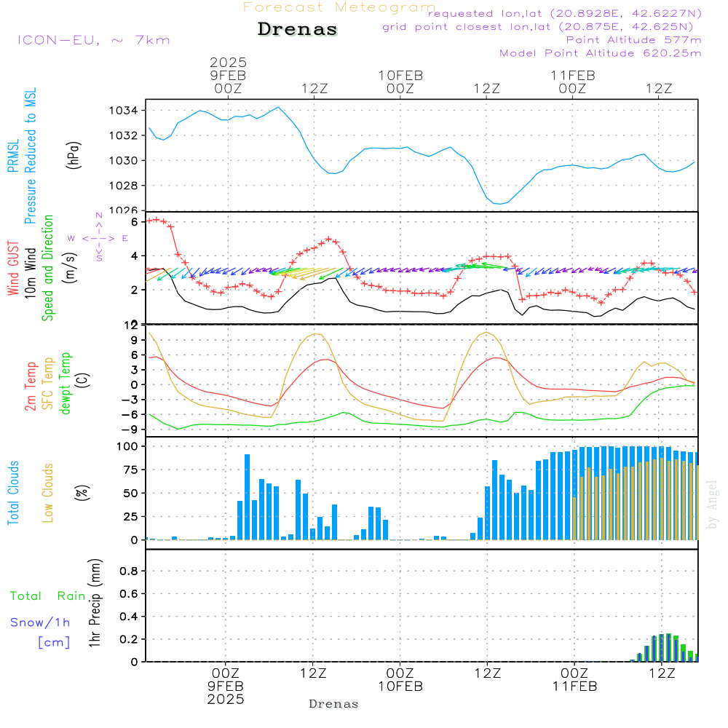Click the 0.2 precipitation axis value
The width and height of the screenshot is (728, 728).
pyautogui.click(x=129, y=639)
